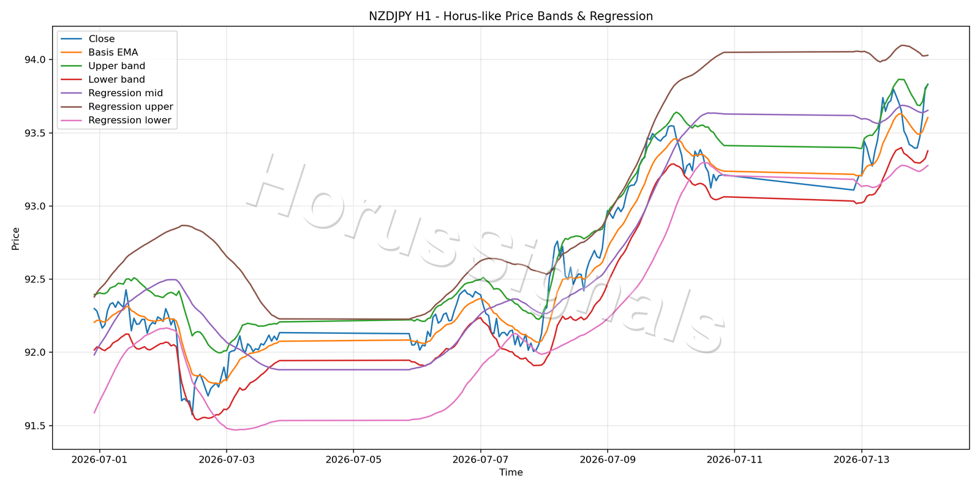The height and width of the screenshot is (490, 980).
Task: Click the brown Regression upper line sample in legend
Action: click(72, 107)
